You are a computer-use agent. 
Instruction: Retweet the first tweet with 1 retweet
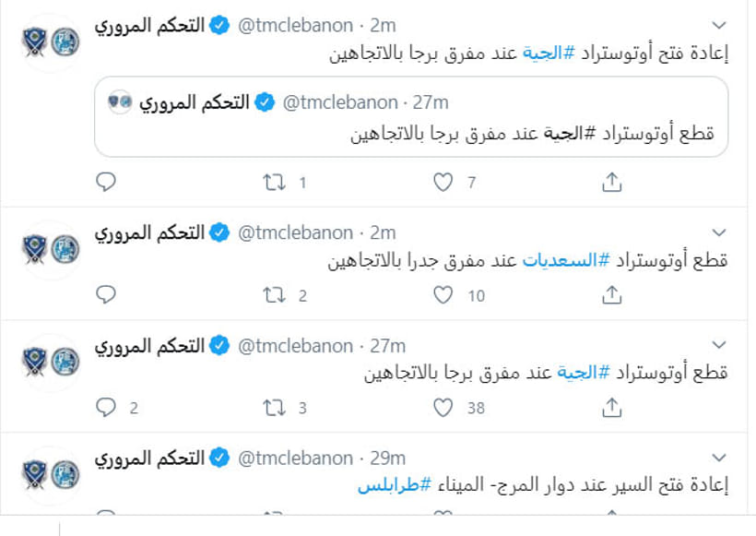click(274, 183)
